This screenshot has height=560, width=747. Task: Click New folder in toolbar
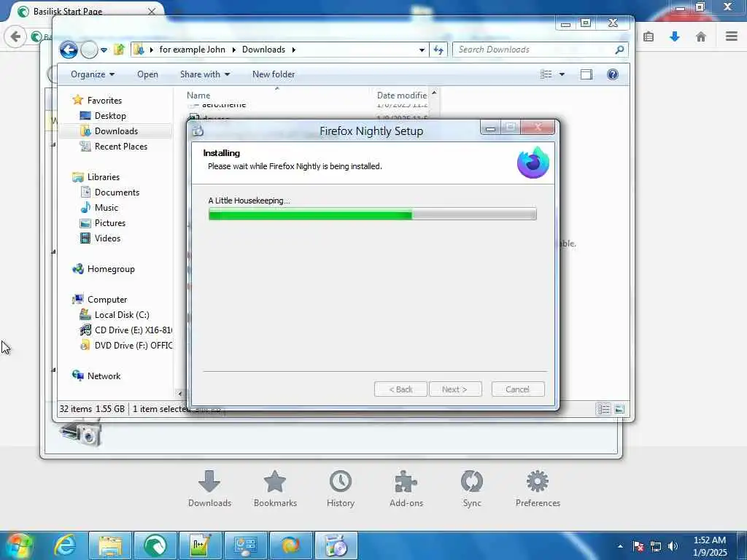pos(274,74)
